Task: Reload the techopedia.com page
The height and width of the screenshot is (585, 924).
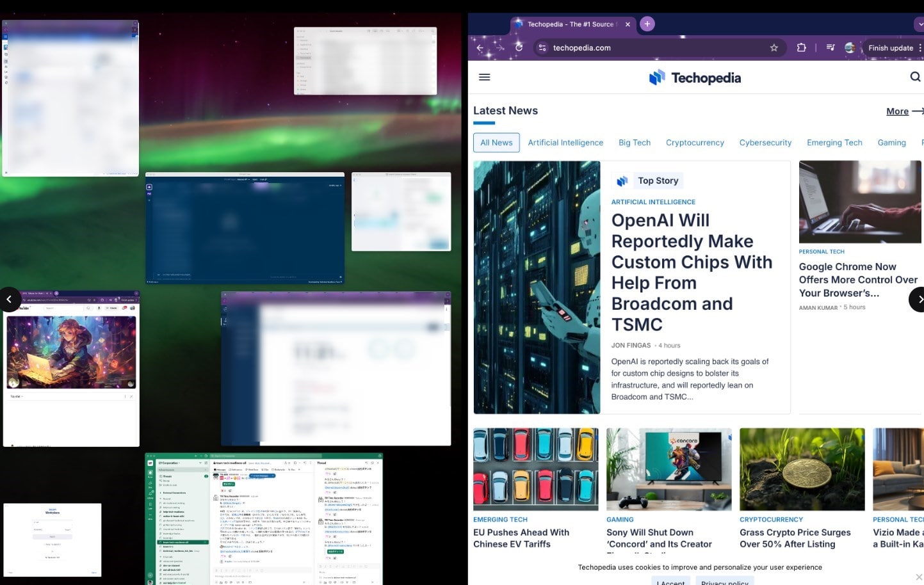Action: (x=519, y=48)
